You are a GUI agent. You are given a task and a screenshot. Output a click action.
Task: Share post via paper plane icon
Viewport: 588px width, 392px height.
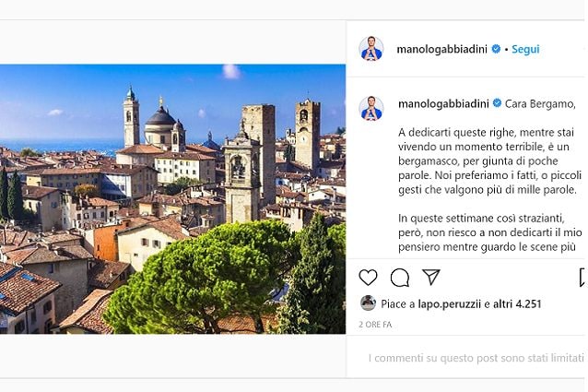click(431, 278)
